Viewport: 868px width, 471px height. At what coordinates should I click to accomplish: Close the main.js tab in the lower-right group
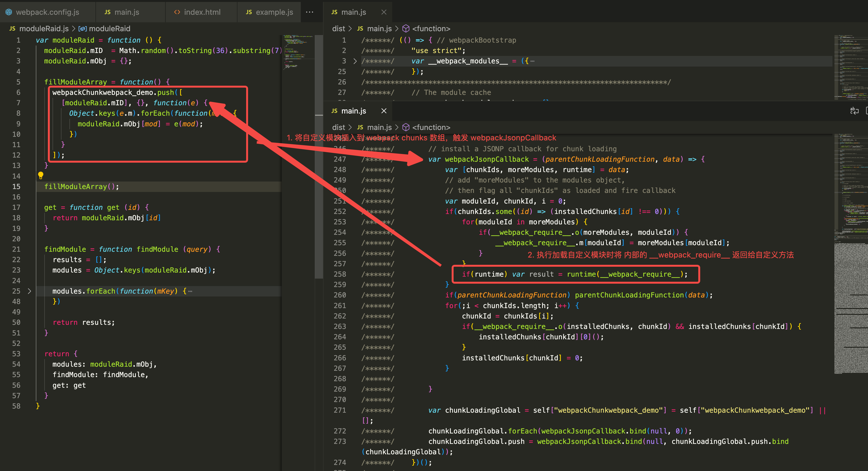point(384,111)
